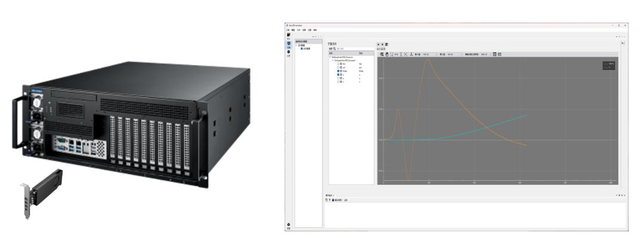The height and width of the screenshot is (238, 644).
Task: Click the axis origin icon in the plot toolbar
Action: 411,54
